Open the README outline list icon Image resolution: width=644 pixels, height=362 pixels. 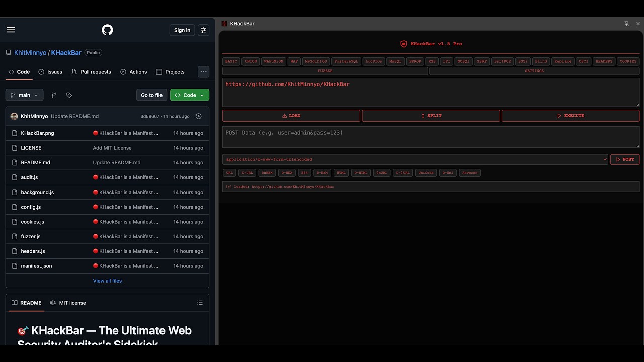200,303
